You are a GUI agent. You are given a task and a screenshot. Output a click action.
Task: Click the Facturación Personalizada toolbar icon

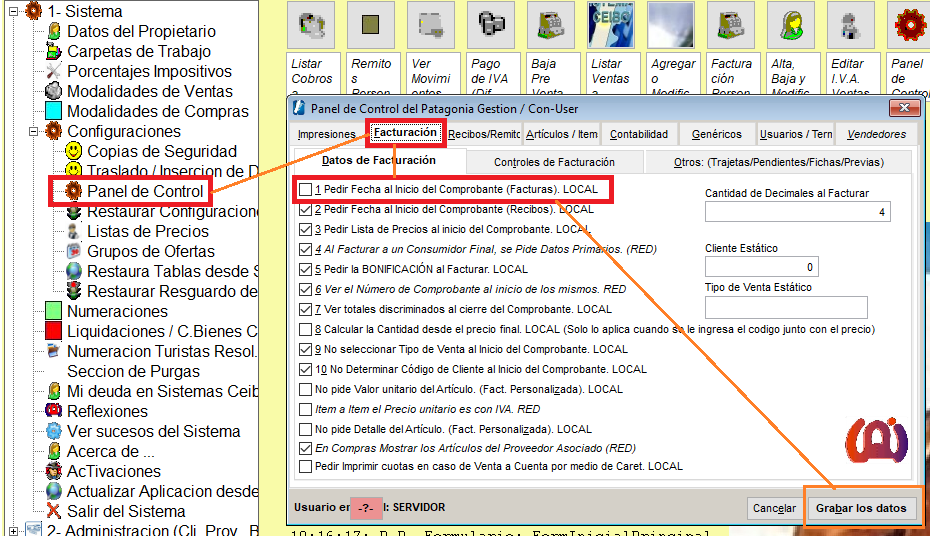[x=731, y=25]
